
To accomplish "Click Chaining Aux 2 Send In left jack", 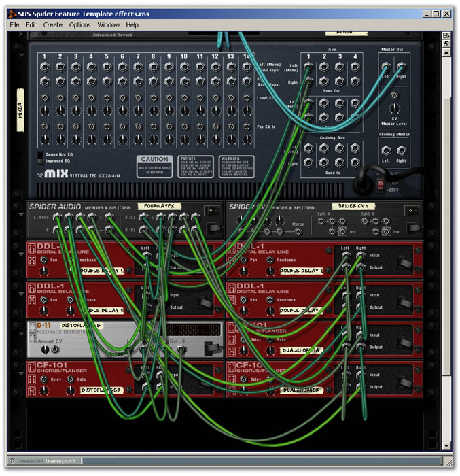I will pyautogui.click(x=324, y=148).
